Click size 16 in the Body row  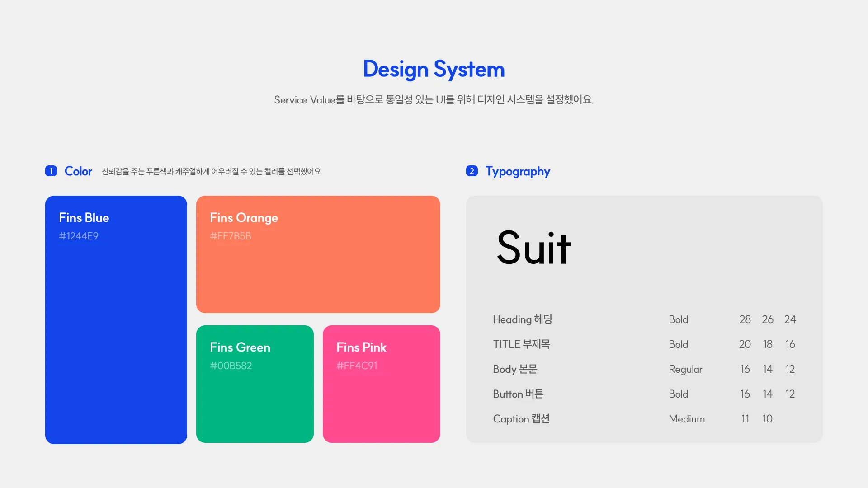(x=745, y=369)
